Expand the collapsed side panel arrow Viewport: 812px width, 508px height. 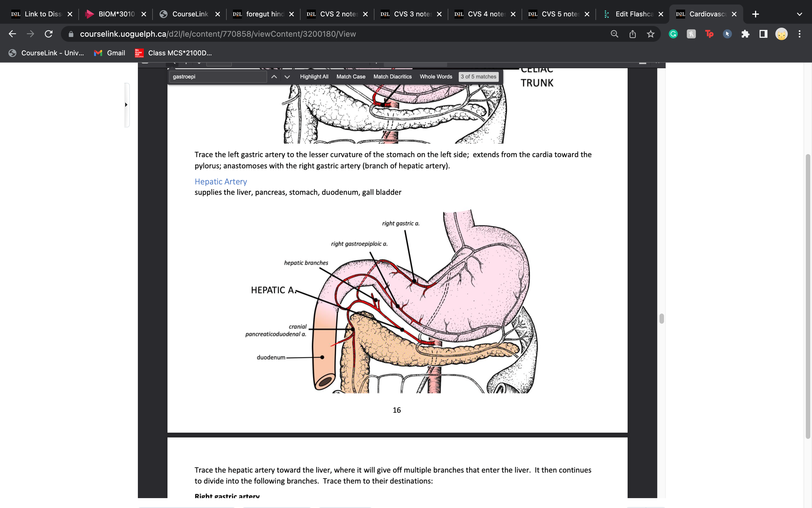tap(126, 105)
